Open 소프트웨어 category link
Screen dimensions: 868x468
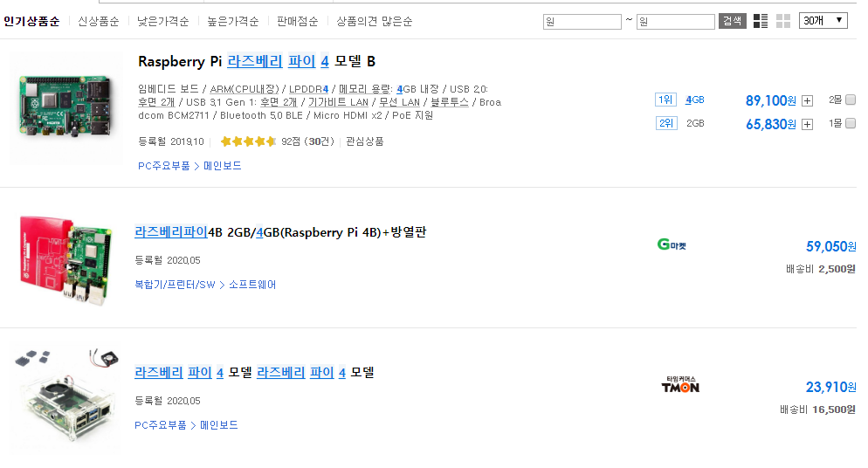(x=252, y=285)
